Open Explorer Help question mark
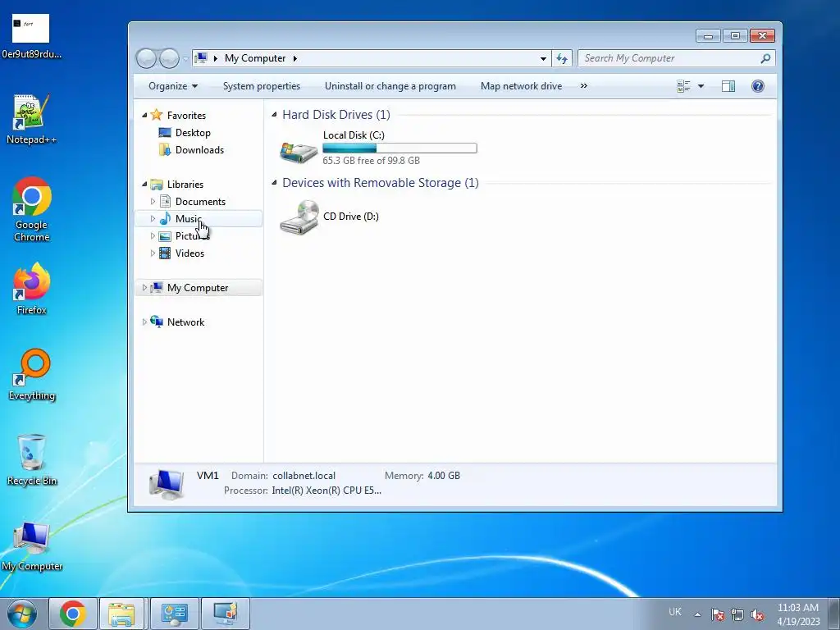This screenshot has height=630, width=840. (757, 86)
